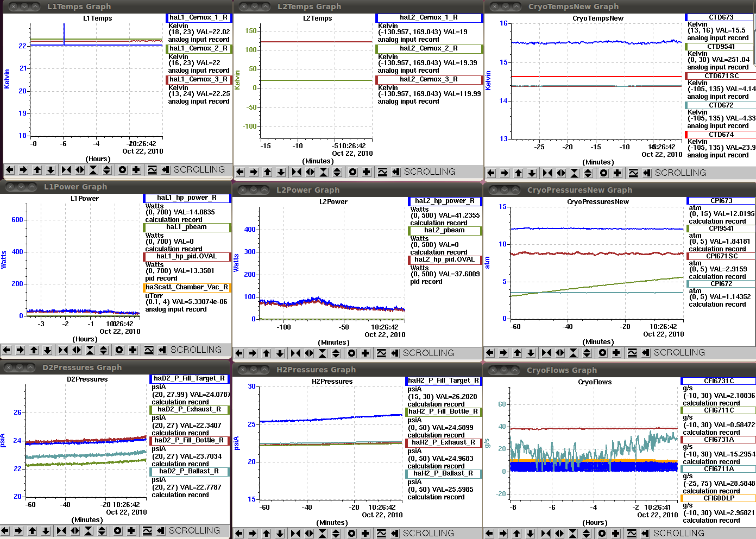Pan right in the L1Temps Graph toolbar
Image resolution: width=756 pixels, height=539 pixels.
click(x=23, y=170)
